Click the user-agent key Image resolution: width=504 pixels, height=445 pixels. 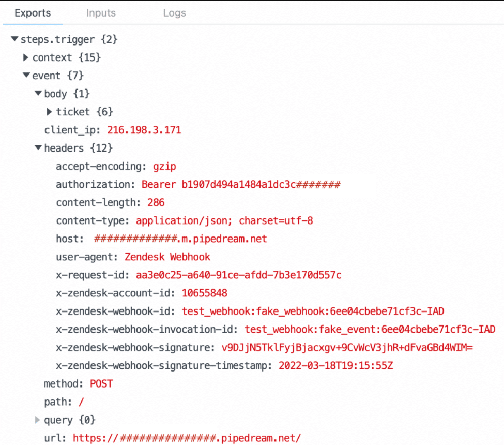pyautogui.click(x=87, y=257)
